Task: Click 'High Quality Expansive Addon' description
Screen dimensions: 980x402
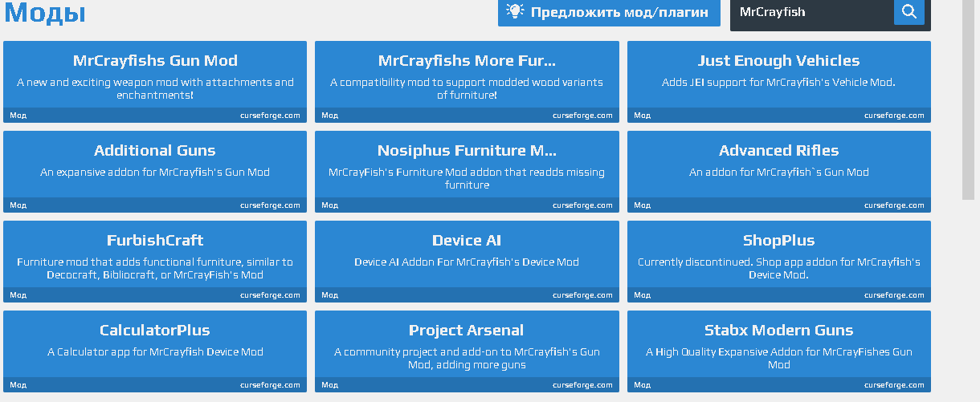Action: (x=778, y=358)
